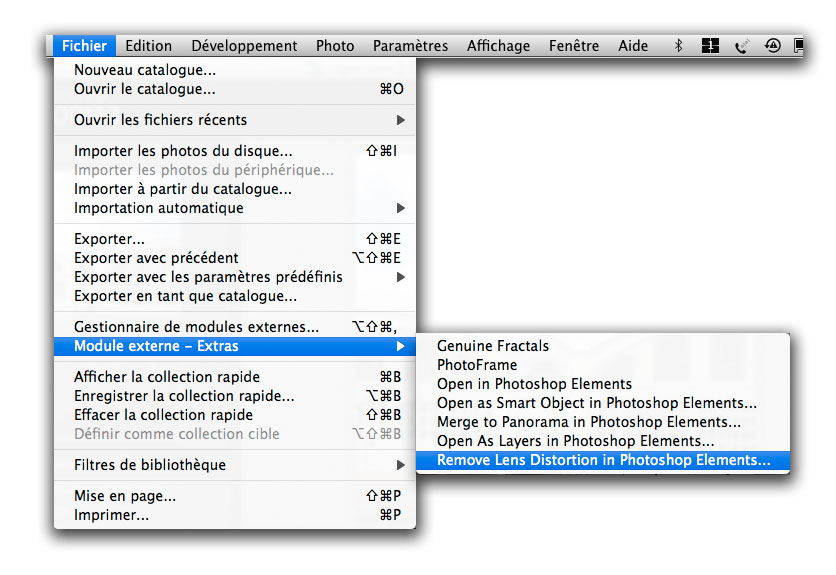Click the Bluetooth icon in menu bar
The width and height of the screenshot is (836, 575).
point(678,46)
